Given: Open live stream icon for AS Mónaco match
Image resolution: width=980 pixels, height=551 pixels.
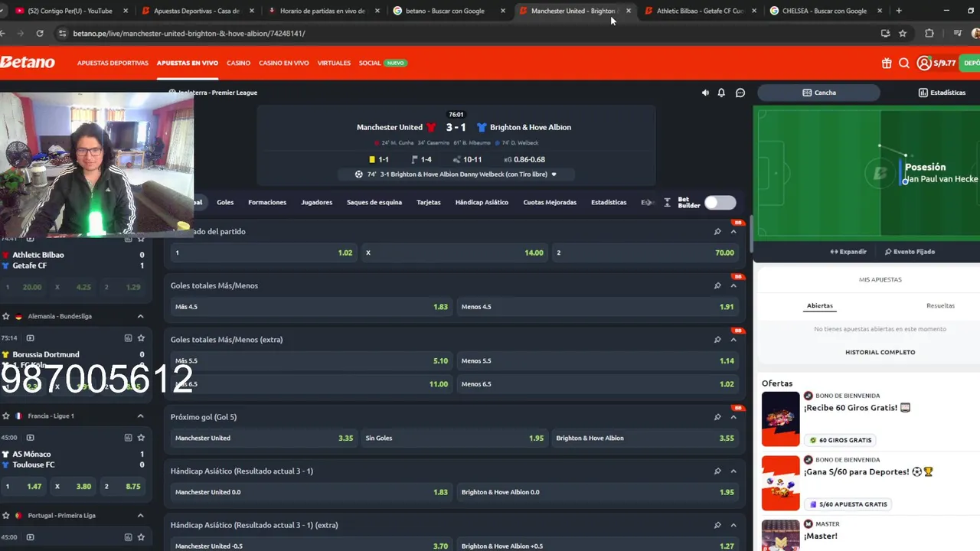Looking at the screenshot, I should (x=30, y=438).
